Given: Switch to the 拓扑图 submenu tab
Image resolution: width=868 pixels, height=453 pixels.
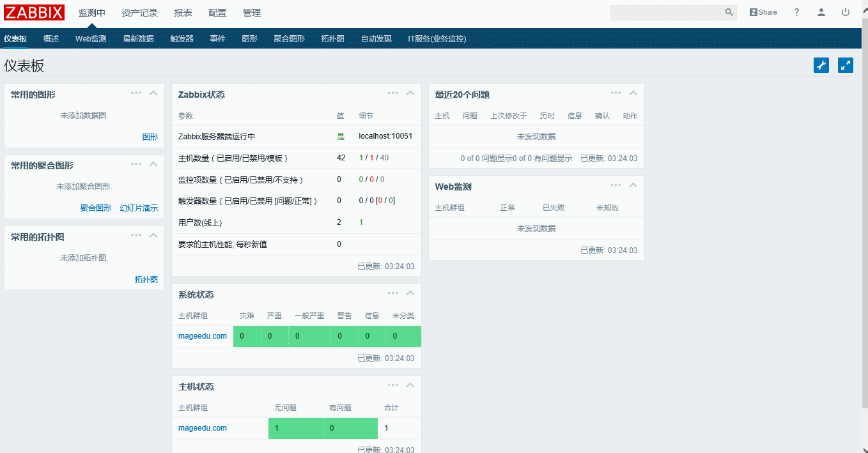Looking at the screenshot, I should (333, 39).
